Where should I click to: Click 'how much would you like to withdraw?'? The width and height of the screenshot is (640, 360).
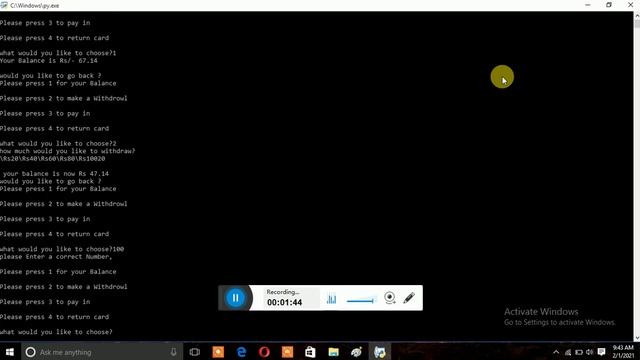67,151
